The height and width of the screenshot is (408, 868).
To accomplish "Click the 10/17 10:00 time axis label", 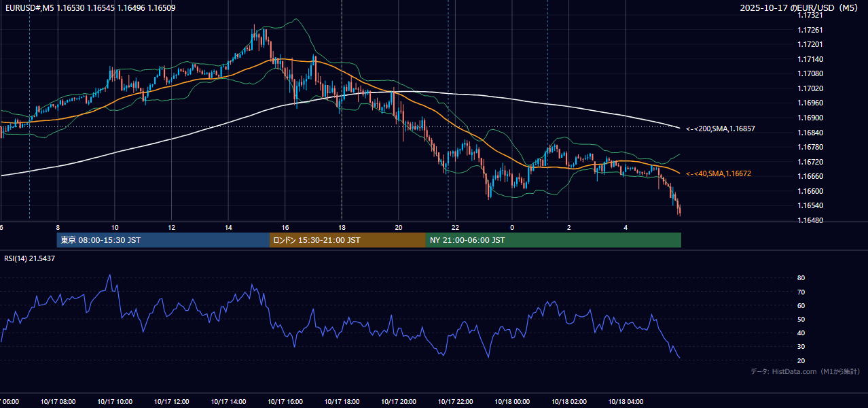I will click(115, 401).
